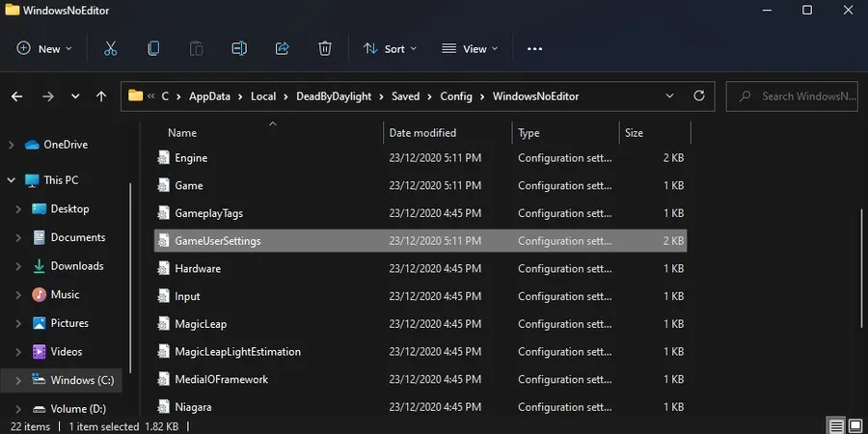Viewport: 868px width, 434px height.
Task: Select Documents in the navigation pane
Action: pyautogui.click(x=78, y=237)
